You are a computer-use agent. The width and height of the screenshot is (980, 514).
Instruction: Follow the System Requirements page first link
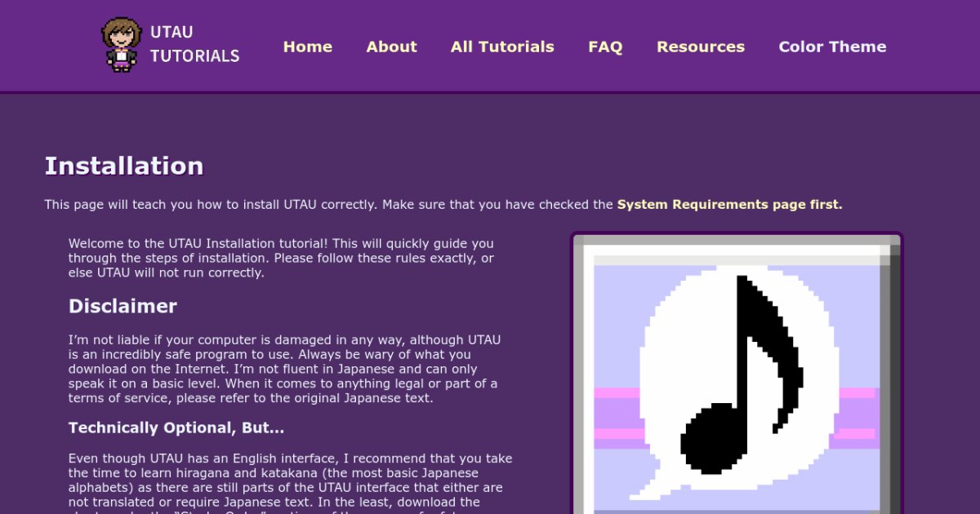pos(729,205)
